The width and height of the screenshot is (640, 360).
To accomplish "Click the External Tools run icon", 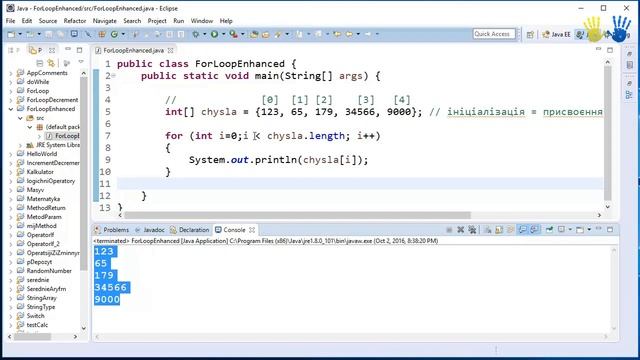I will pos(233,34).
